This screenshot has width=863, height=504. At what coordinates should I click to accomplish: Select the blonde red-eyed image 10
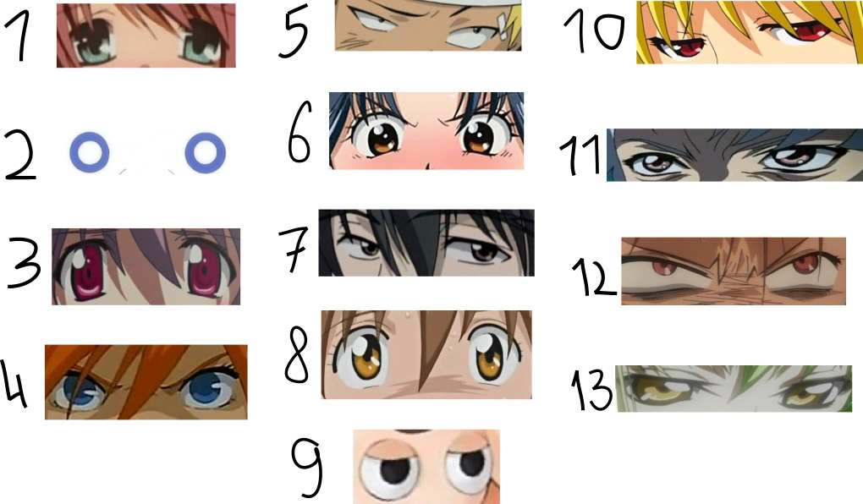click(750, 32)
